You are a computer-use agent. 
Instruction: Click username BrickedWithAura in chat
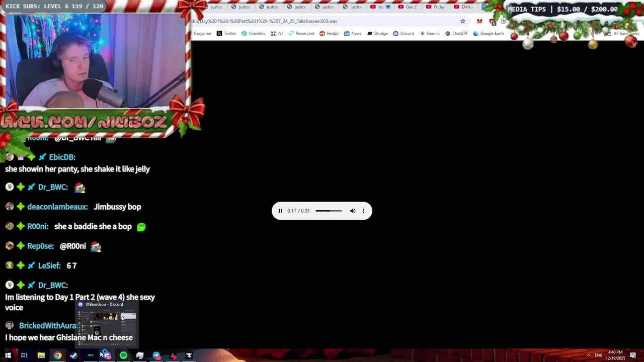[49, 326]
